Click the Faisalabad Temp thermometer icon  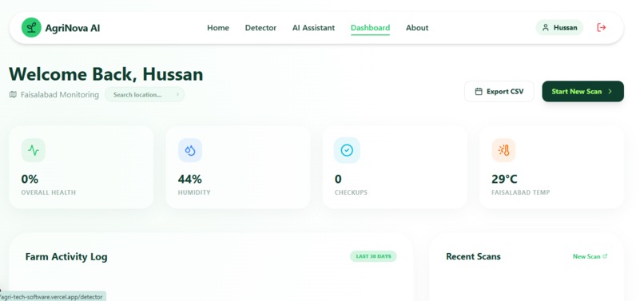point(503,150)
